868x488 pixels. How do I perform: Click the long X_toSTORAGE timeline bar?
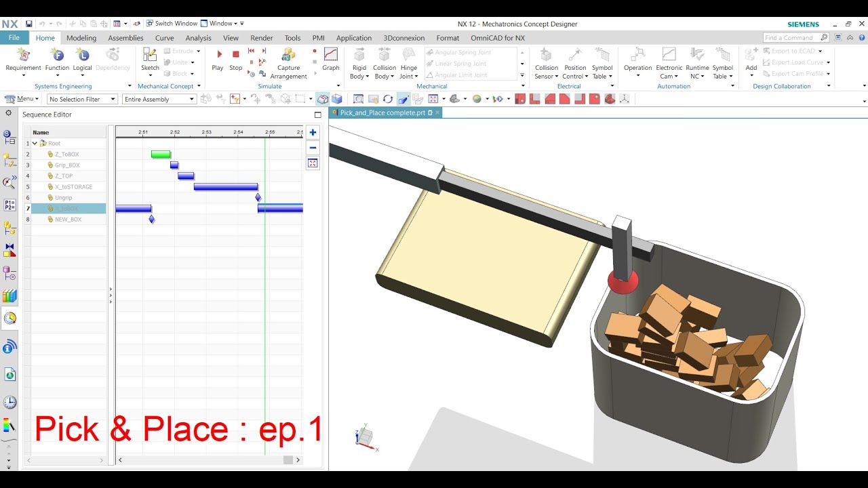click(226, 187)
